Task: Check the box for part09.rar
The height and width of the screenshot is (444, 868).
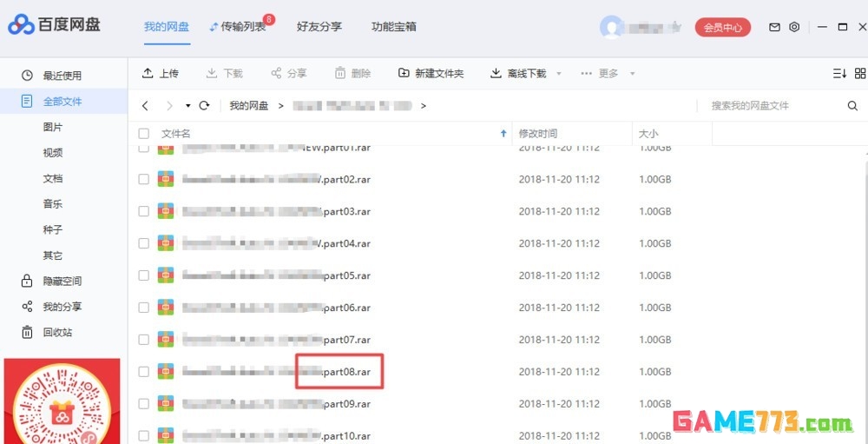Action: pos(144,403)
